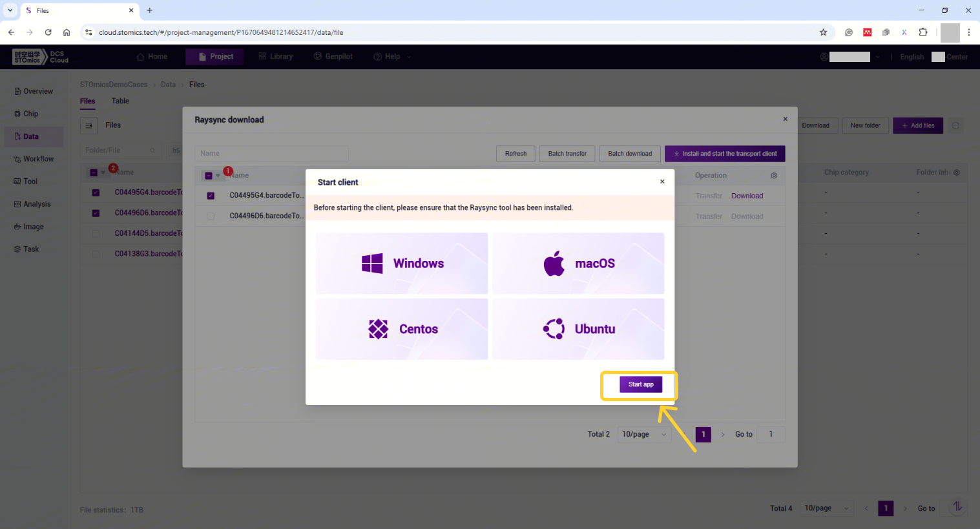Close the Start client dialog
Viewport: 980px width, 529px height.
[662, 182]
